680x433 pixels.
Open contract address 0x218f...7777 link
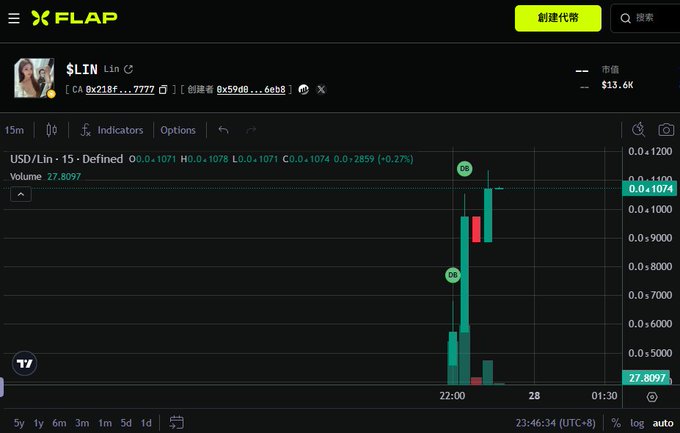pyautogui.click(x=120, y=90)
